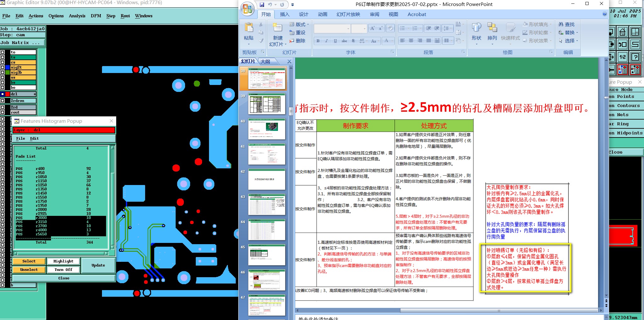The height and width of the screenshot is (320, 644).
Task: Click the blue color swatch beside sig2t
Action: (x=8, y=67)
